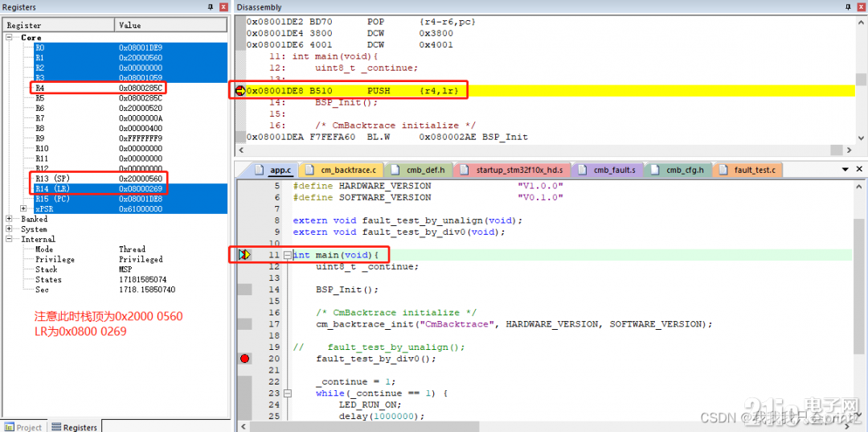This screenshot has width=868, height=432.
Task: Click the LED_RUN_ON statement on line 24
Action: (x=371, y=405)
